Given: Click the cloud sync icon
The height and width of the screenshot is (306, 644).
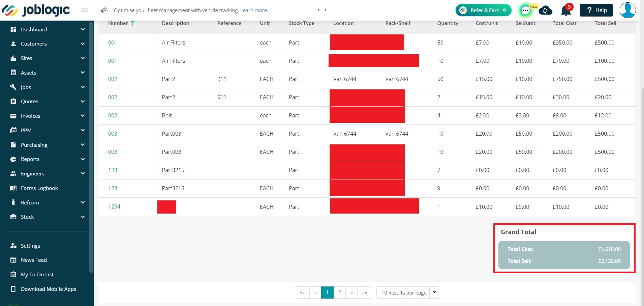Looking at the screenshot, I should tap(545, 10).
